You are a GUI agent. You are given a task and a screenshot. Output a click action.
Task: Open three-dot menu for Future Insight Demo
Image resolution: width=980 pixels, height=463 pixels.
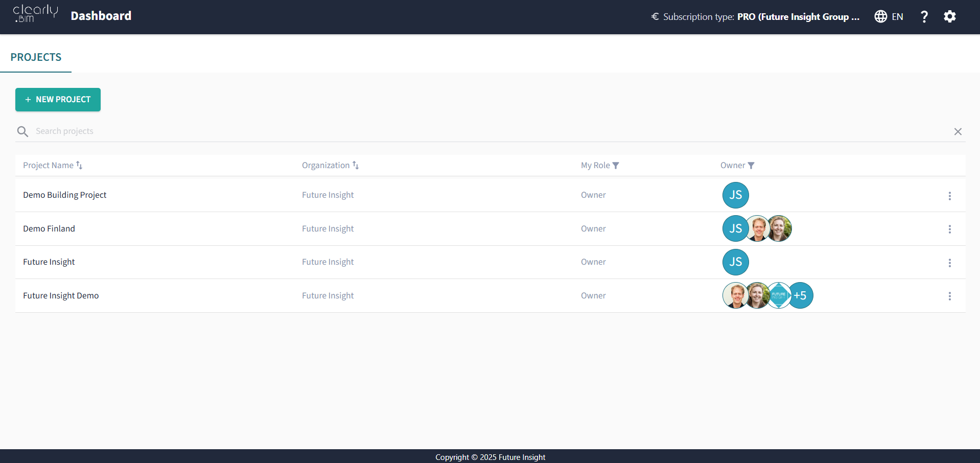coord(949,296)
